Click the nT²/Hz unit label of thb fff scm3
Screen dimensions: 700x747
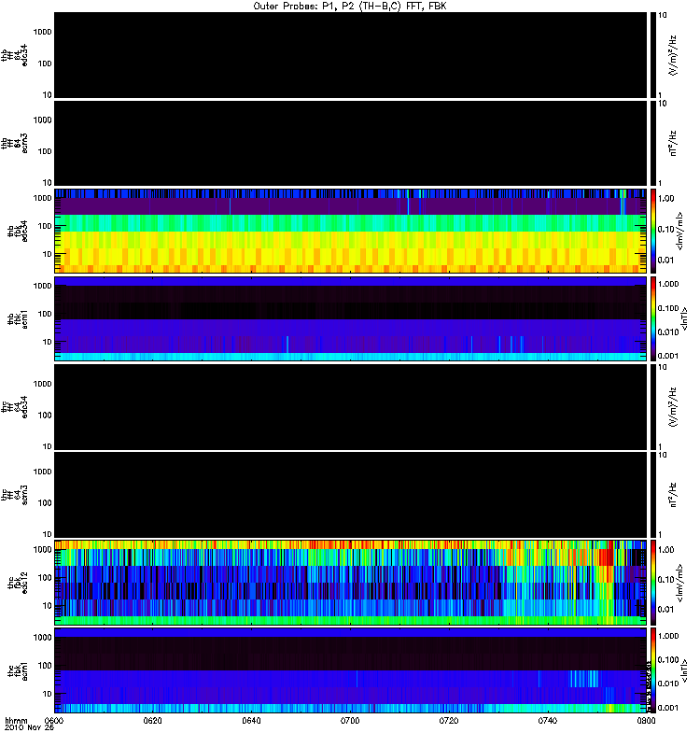pyautogui.click(x=673, y=144)
